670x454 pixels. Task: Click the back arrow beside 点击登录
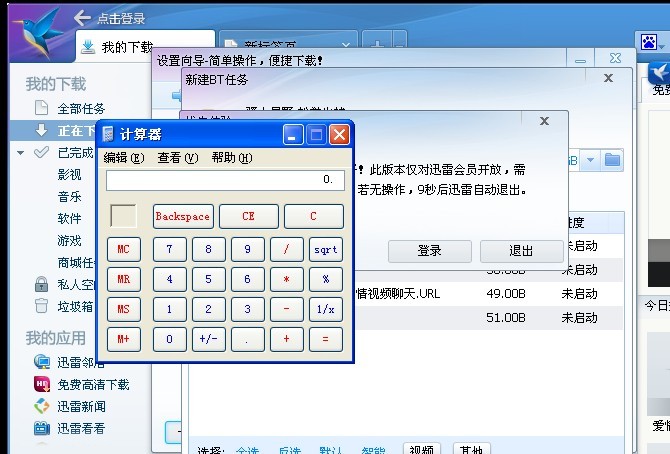click(x=82, y=18)
